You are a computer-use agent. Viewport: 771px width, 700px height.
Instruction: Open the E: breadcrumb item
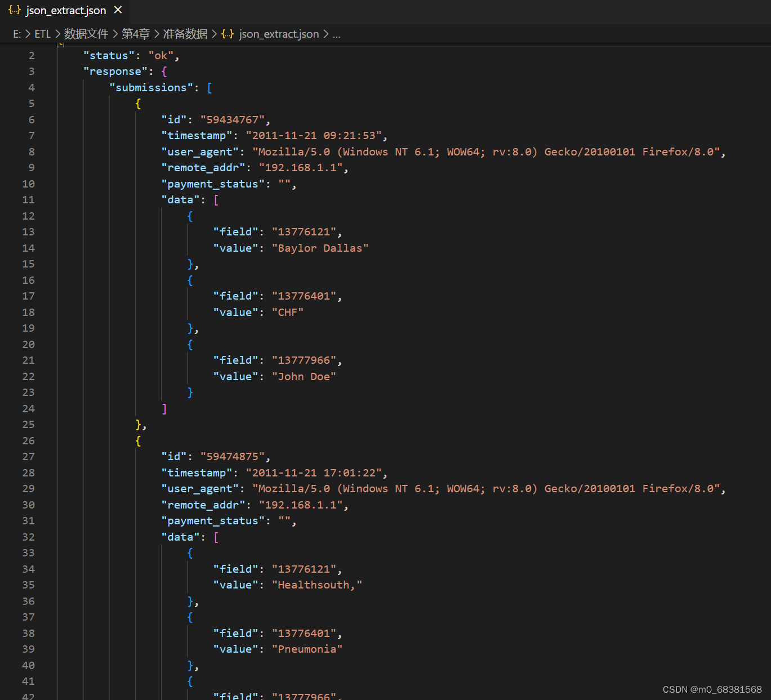(x=16, y=34)
